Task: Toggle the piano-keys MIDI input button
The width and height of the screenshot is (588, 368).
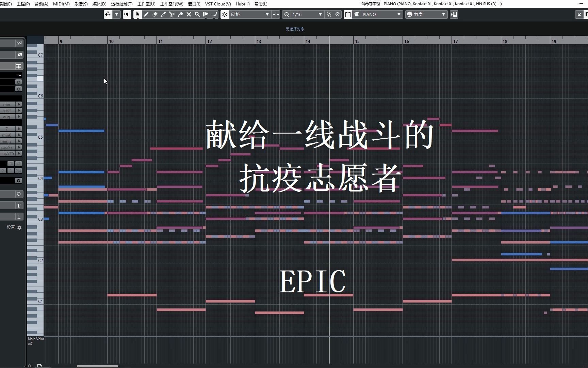Action: [454, 14]
